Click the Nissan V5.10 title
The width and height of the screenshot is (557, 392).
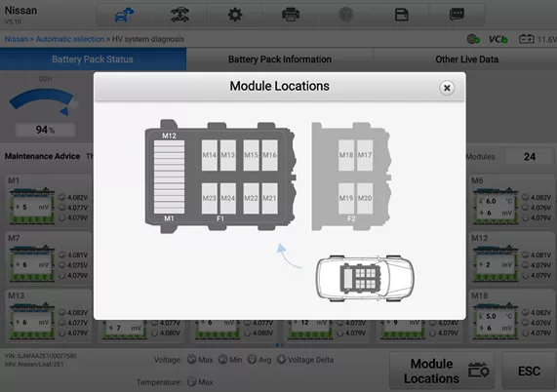[x=20, y=15]
